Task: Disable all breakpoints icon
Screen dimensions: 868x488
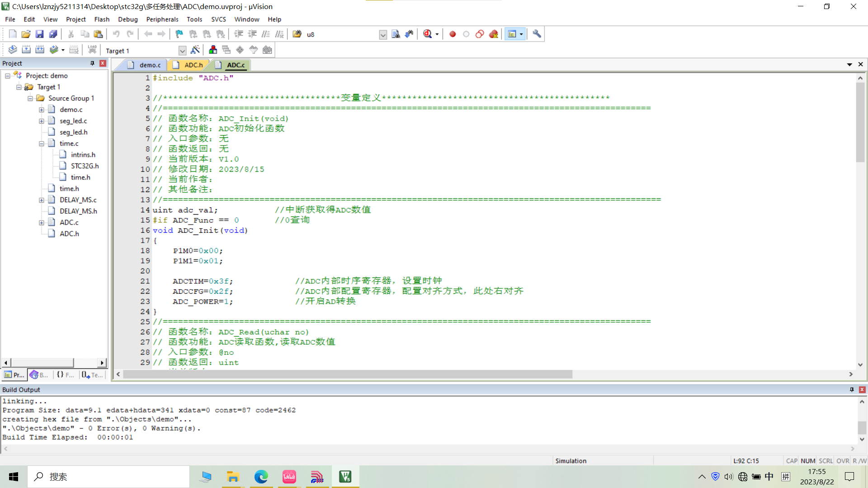Action: click(480, 34)
